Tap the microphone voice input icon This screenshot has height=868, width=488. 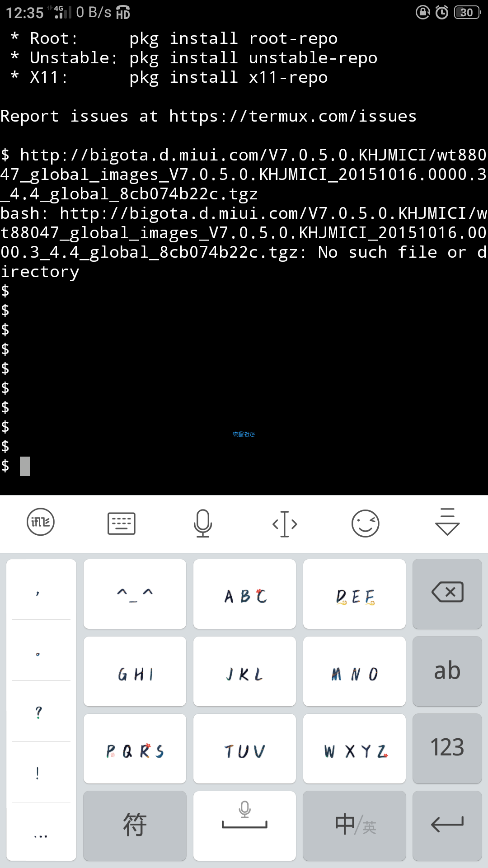pos(203,523)
